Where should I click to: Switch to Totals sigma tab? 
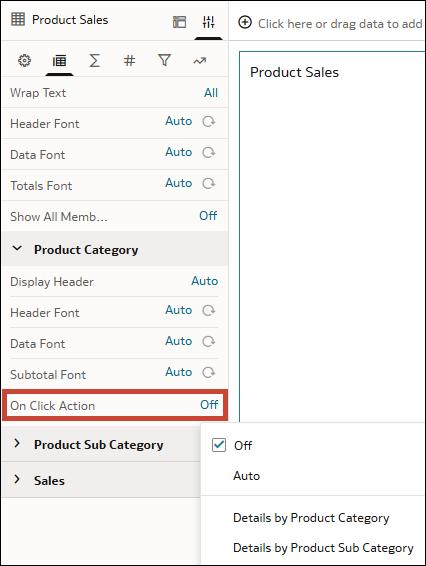pos(94,61)
